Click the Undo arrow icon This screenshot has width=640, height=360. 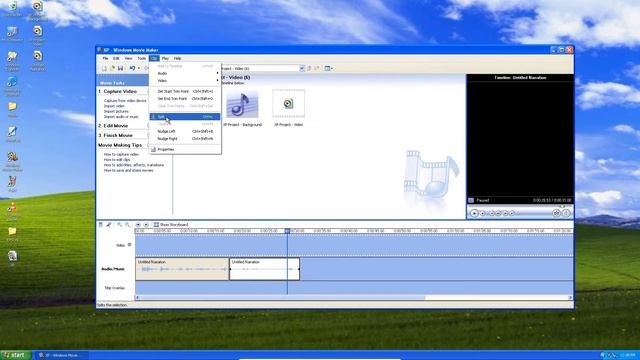tap(132, 69)
